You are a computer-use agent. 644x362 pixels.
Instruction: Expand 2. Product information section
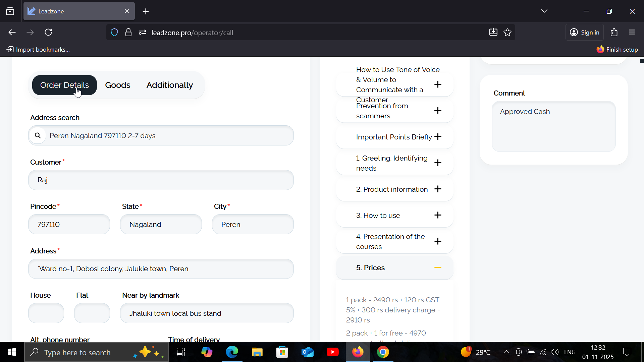click(x=438, y=189)
